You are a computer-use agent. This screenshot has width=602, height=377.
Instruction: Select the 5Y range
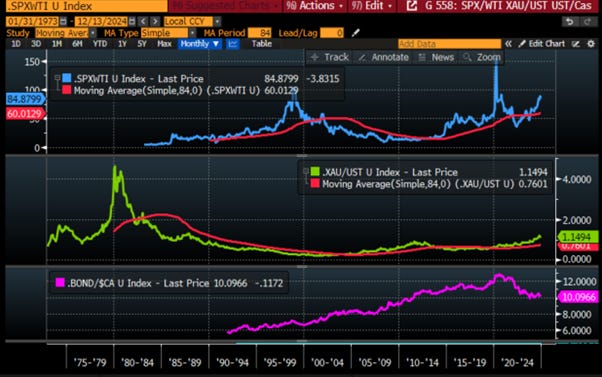(x=142, y=44)
